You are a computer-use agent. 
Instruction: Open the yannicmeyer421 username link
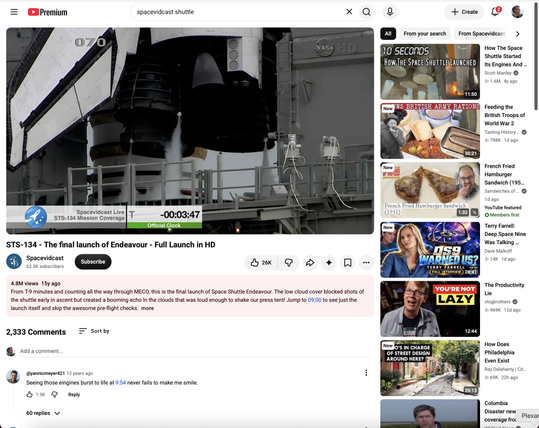point(45,373)
